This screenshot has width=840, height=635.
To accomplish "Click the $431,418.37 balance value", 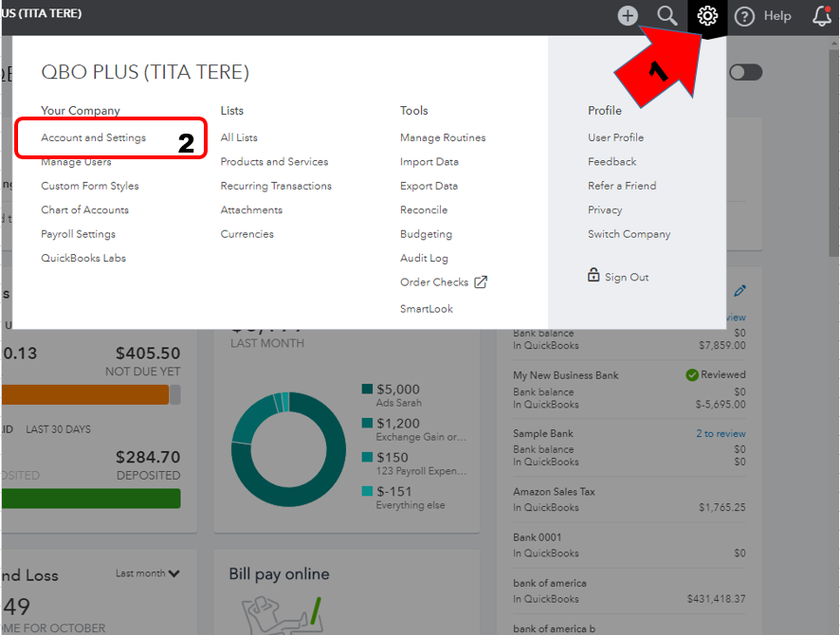I will 716,599.
